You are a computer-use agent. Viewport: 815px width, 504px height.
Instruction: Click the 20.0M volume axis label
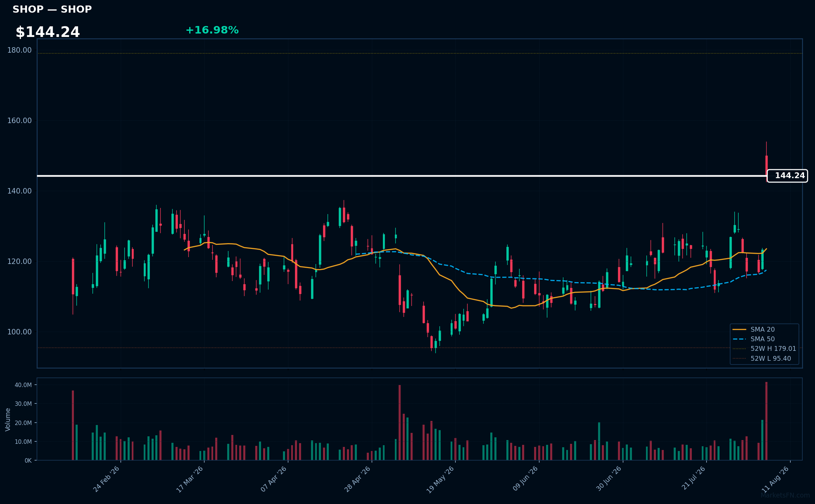pos(23,423)
